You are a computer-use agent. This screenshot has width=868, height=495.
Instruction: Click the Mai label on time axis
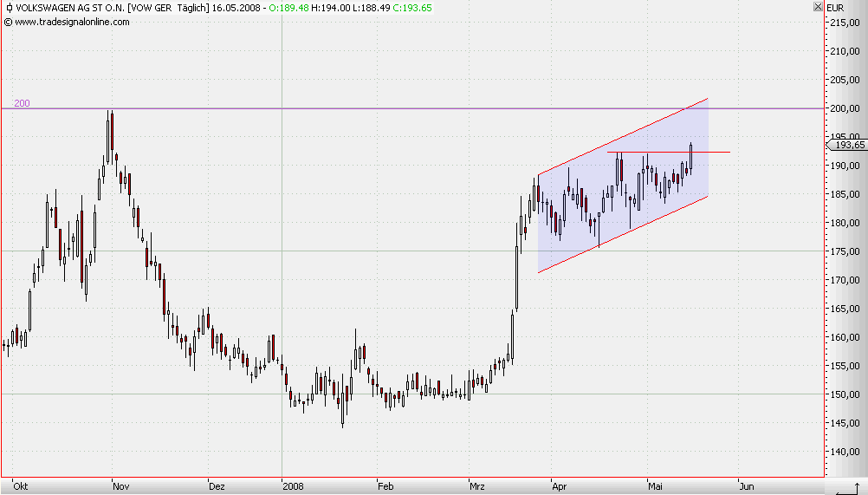tap(656, 486)
